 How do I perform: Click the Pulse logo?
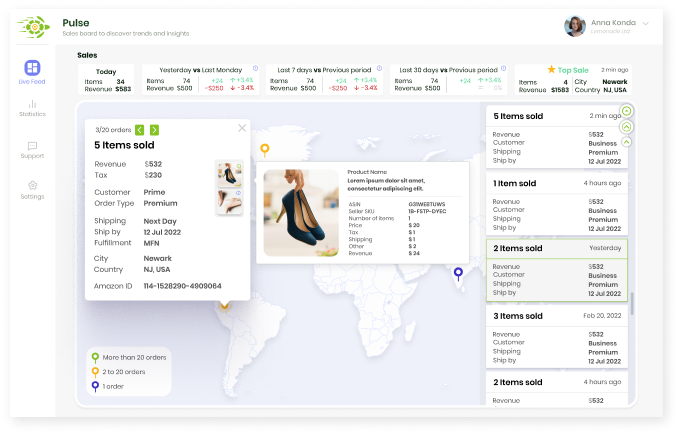click(34, 27)
